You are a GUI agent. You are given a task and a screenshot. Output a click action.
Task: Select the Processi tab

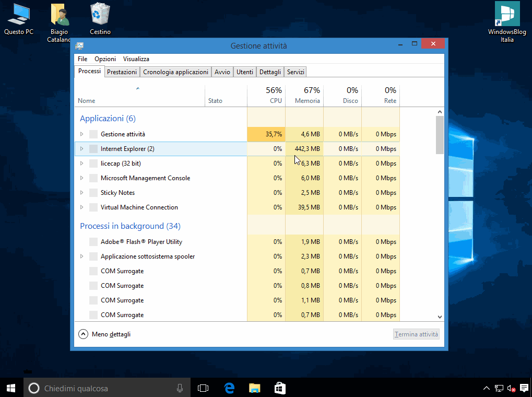point(89,72)
